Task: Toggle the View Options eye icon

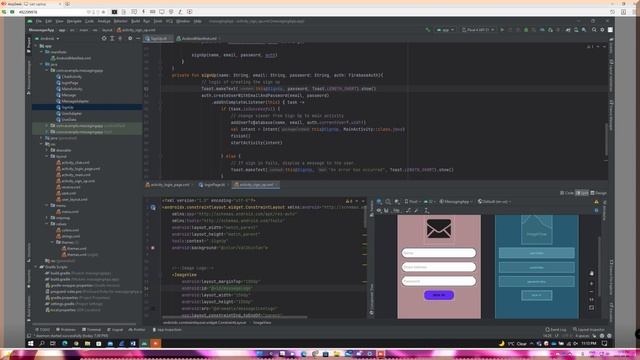Action: (379, 211)
